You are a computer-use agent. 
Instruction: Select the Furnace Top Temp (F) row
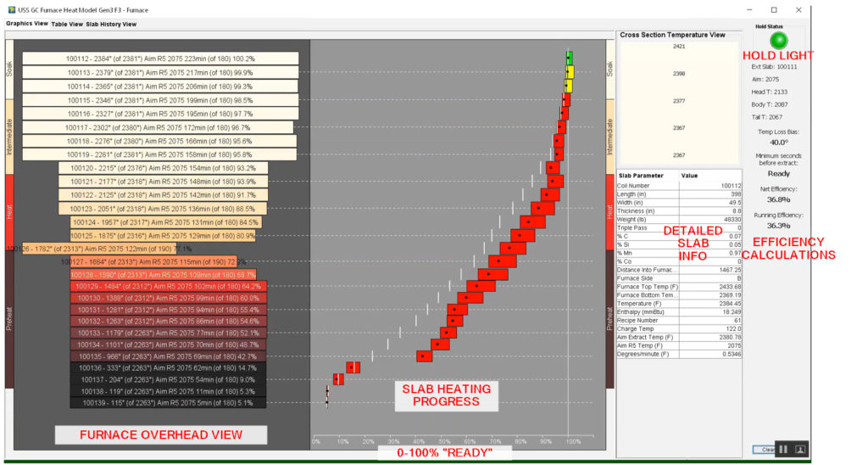[x=679, y=287]
